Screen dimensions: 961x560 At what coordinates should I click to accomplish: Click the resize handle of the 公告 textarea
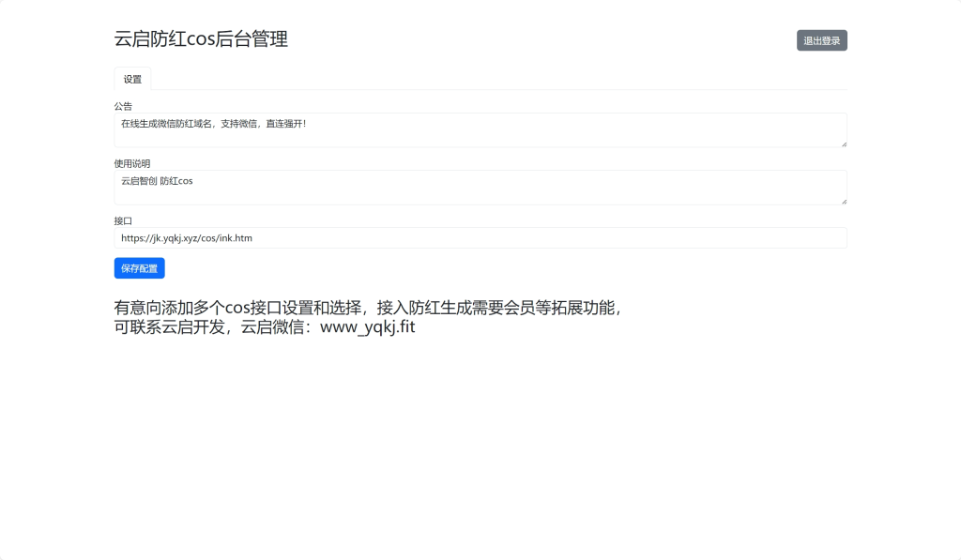pyautogui.click(x=842, y=144)
